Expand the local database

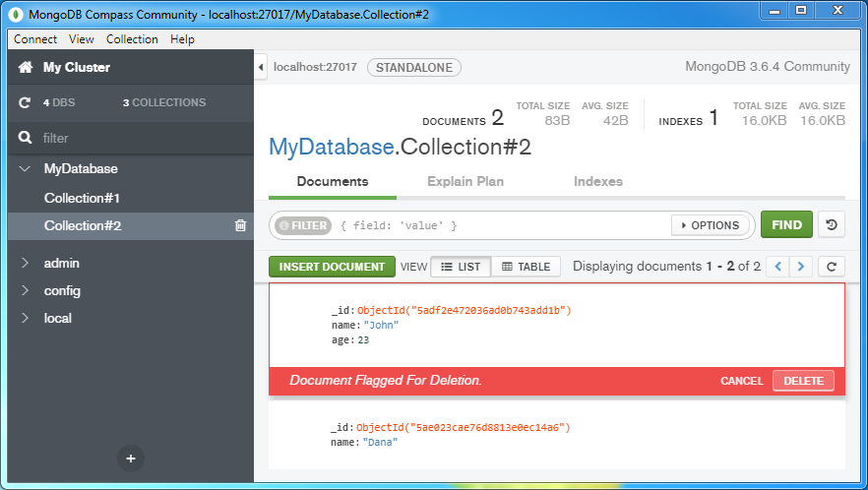(25, 318)
